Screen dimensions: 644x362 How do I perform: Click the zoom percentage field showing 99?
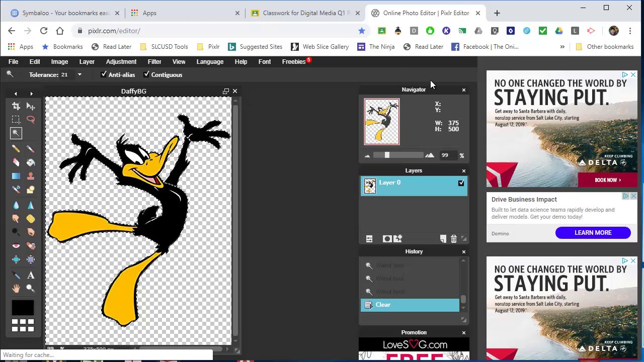pos(447,155)
